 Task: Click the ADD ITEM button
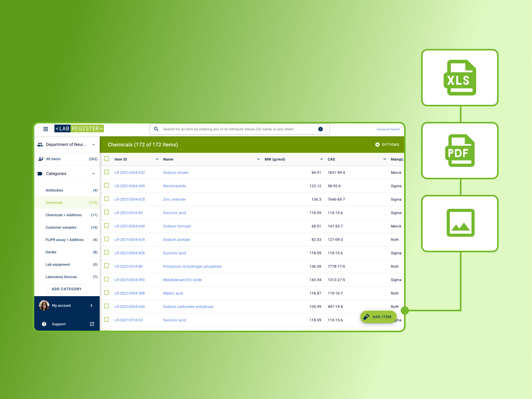378,317
